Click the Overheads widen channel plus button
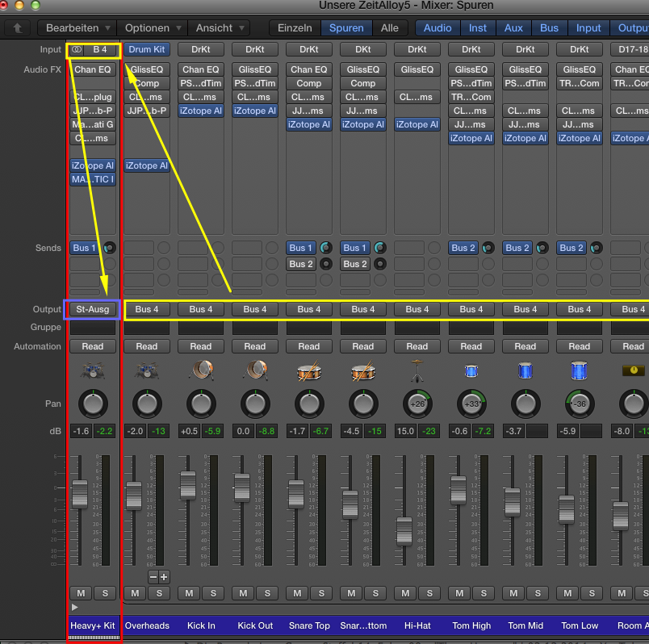This screenshot has width=649, height=644. [164, 577]
